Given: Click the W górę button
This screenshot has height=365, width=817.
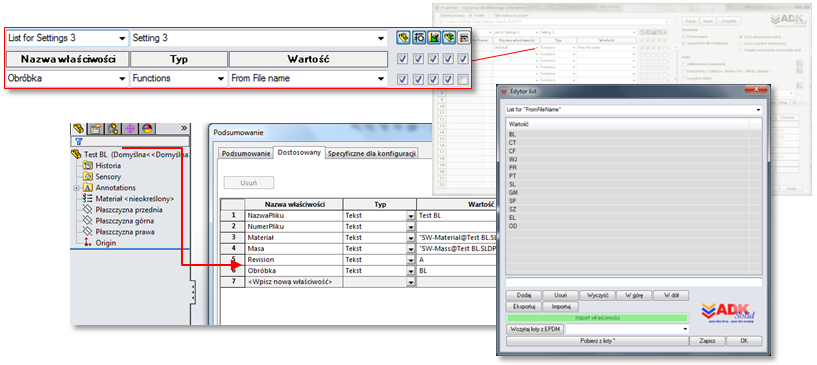Looking at the screenshot, I should point(634,295).
